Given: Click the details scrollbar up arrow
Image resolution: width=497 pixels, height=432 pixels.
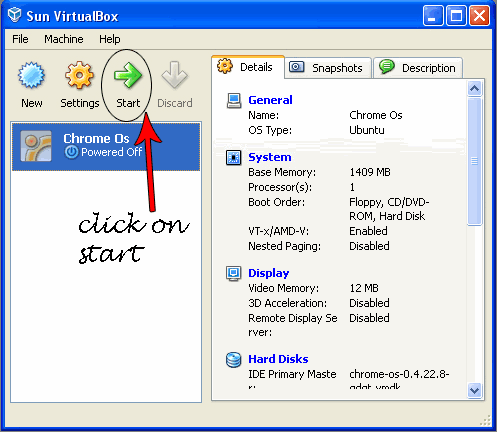Looking at the screenshot, I should click(x=474, y=89).
